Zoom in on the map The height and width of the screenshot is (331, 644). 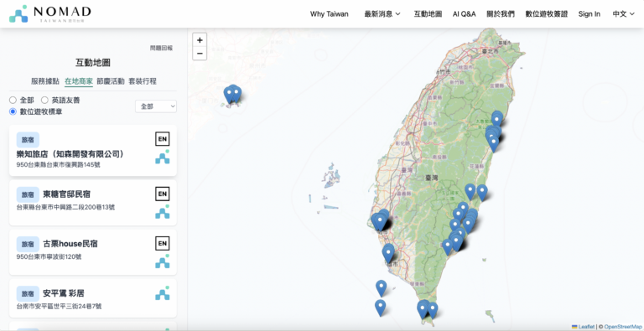click(x=200, y=40)
